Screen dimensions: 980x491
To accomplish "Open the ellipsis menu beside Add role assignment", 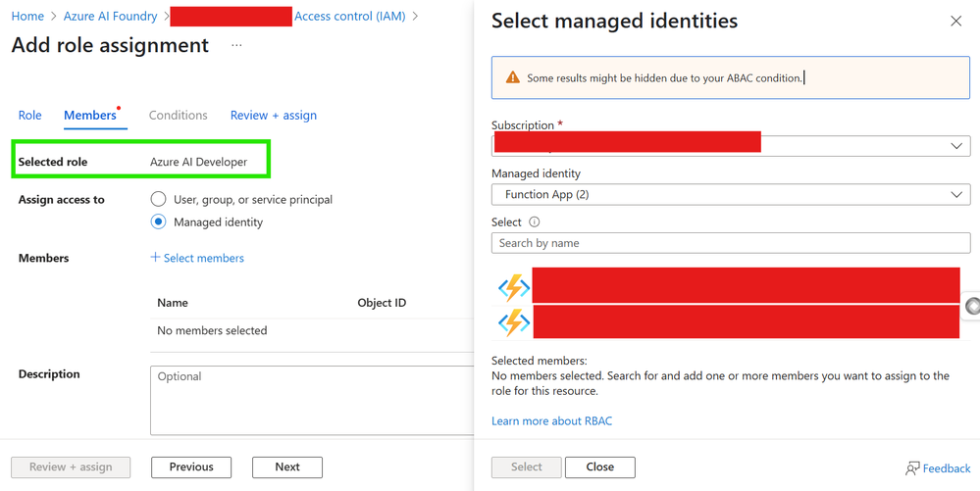I will pyautogui.click(x=236, y=46).
